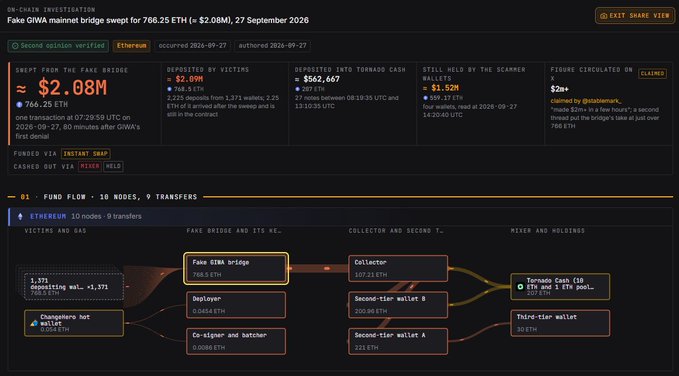The width and height of the screenshot is (679, 376).
Task: Select the Second-tier wallet B node
Action: tap(398, 305)
